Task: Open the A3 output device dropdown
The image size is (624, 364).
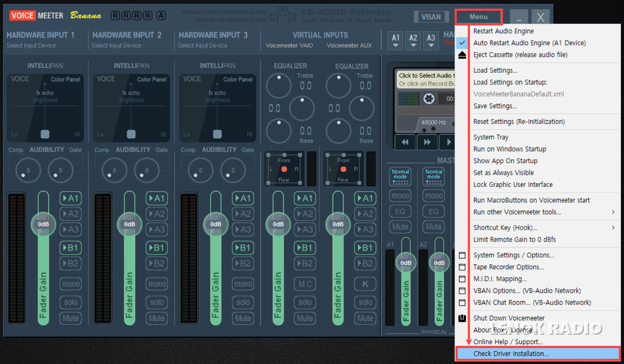Action: (x=431, y=40)
